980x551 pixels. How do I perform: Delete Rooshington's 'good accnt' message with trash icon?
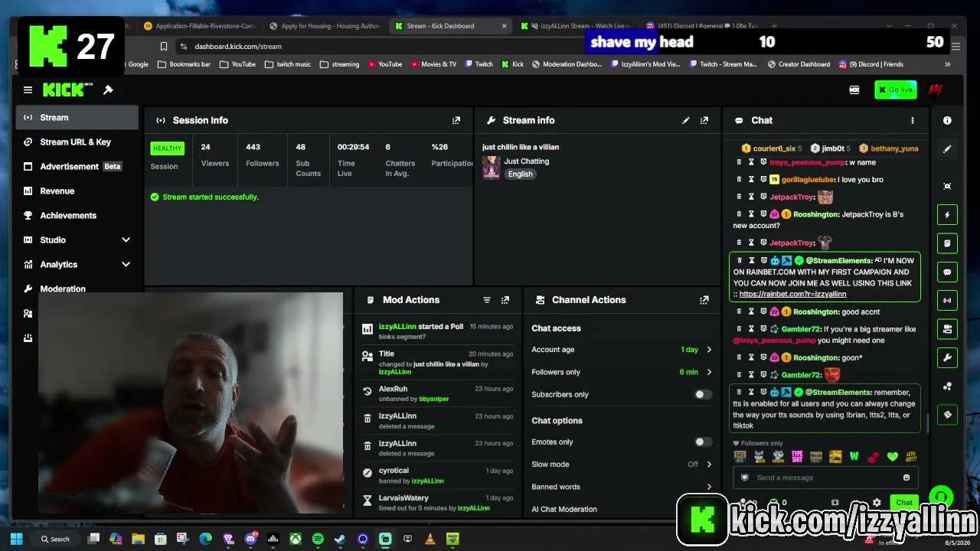[739, 311]
